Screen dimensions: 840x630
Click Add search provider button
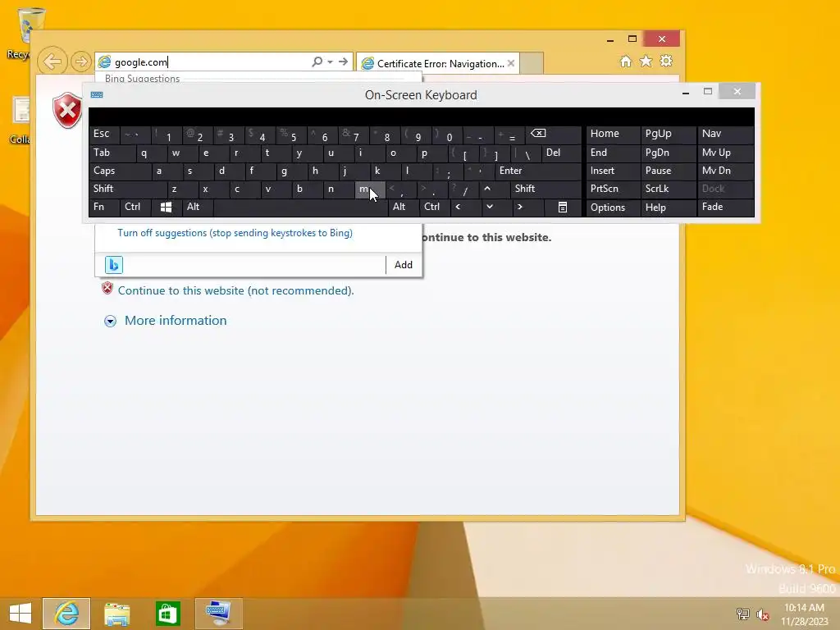(x=404, y=265)
